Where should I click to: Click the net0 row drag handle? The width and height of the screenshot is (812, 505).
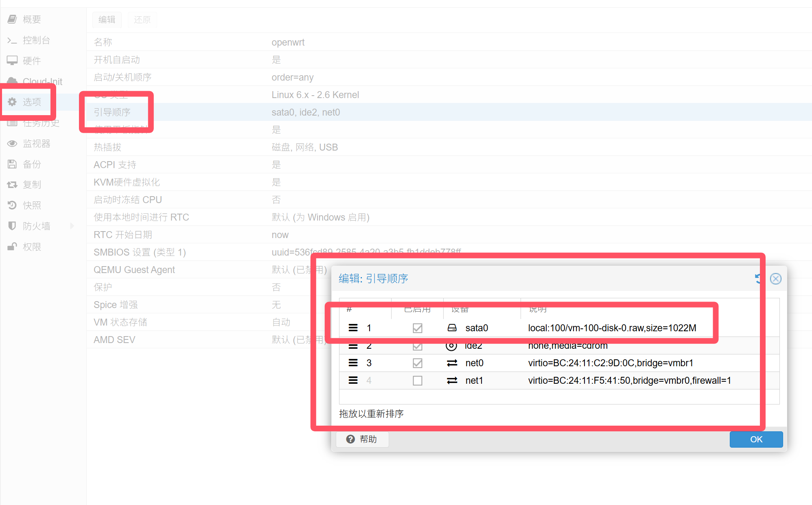353,363
